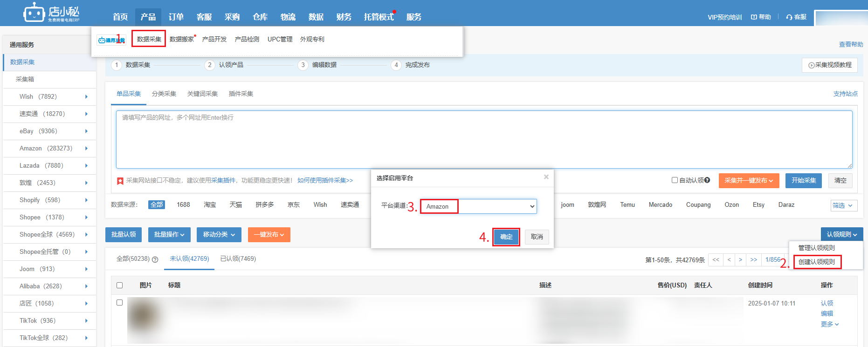Click the 编辑 link in first row
This screenshot has width=868, height=347.
coord(827,313)
